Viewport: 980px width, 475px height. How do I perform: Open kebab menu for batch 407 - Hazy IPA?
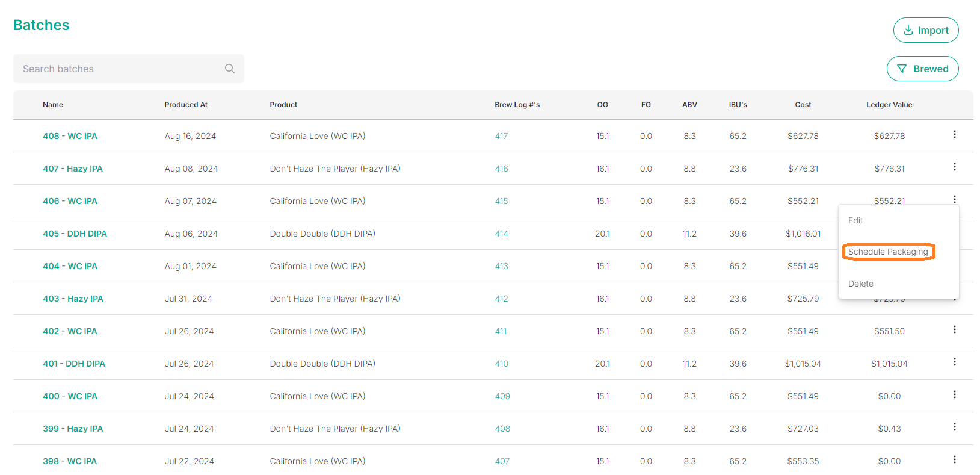tap(954, 167)
